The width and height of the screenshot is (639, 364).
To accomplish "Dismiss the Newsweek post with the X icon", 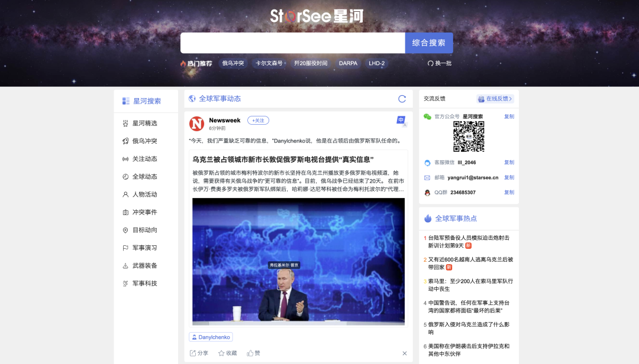I will (405, 353).
